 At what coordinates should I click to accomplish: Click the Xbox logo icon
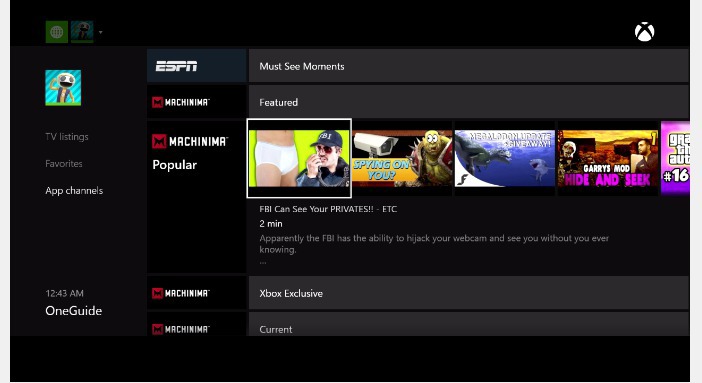(x=644, y=32)
